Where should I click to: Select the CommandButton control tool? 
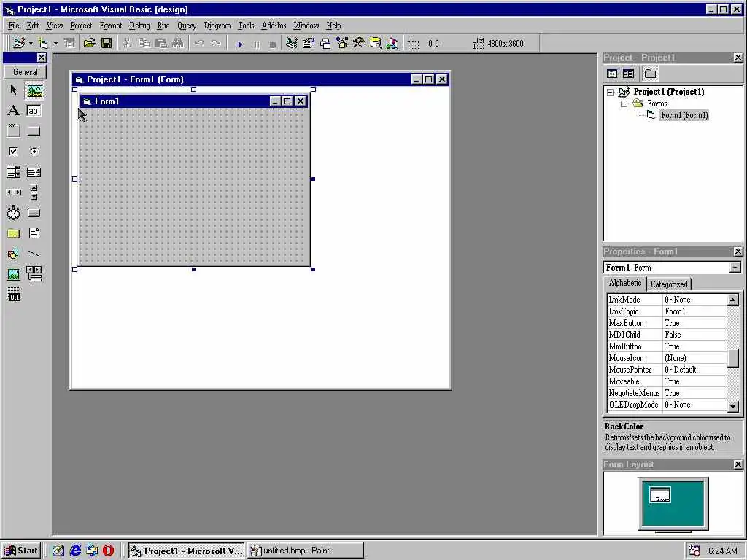point(34,131)
